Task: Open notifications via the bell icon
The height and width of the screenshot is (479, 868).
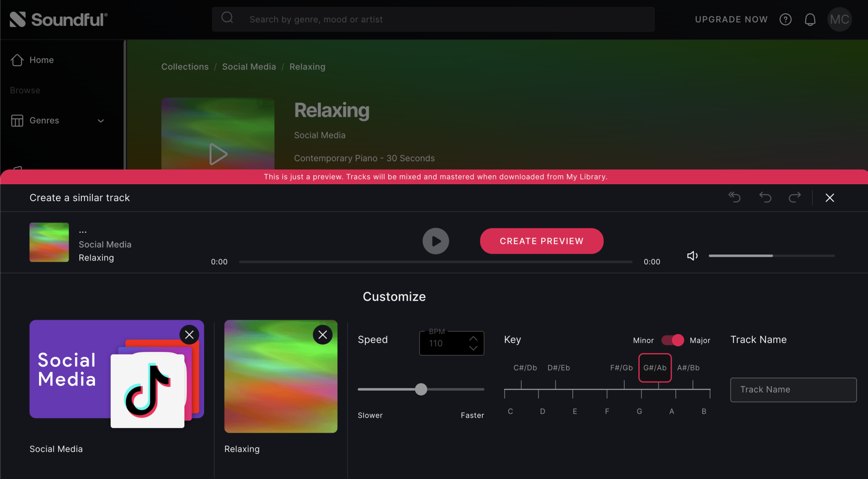Action: pyautogui.click(x=810, y=19)
